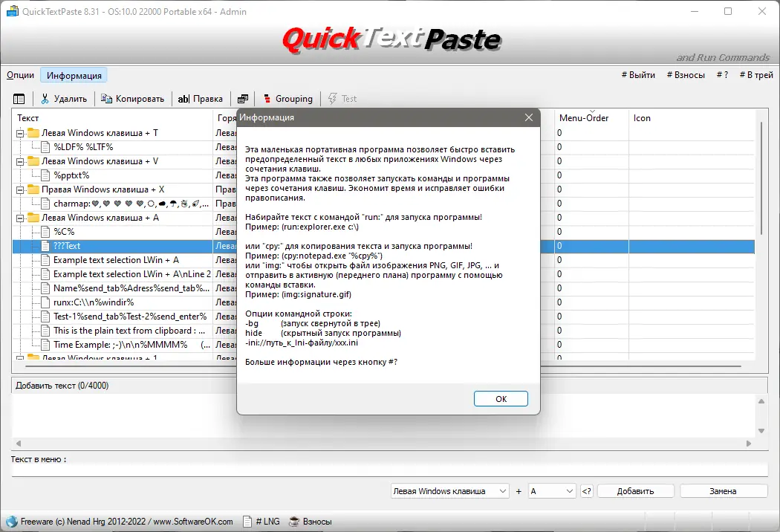Switch to the Опции tab
This screenshot has width=780, height=532.
20,74
